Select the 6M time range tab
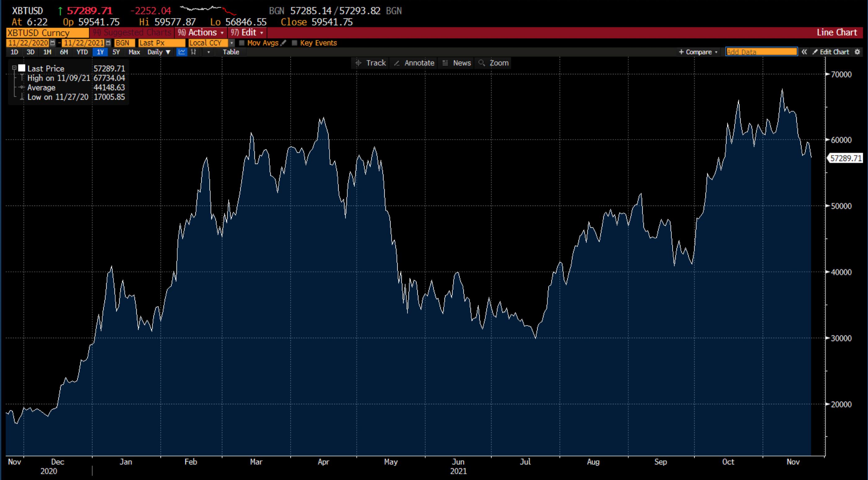The image size is (868, 480). point(64,52)
